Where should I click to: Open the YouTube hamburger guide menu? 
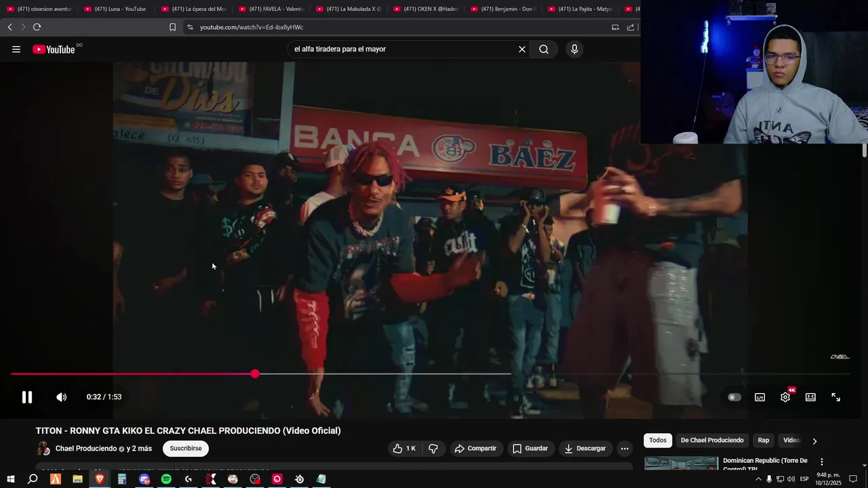[16, 49]
